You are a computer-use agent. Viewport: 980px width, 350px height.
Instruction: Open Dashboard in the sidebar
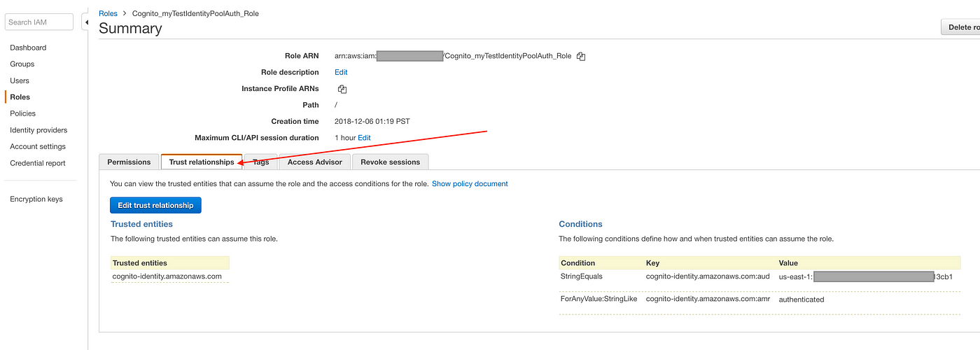(28, 48)
